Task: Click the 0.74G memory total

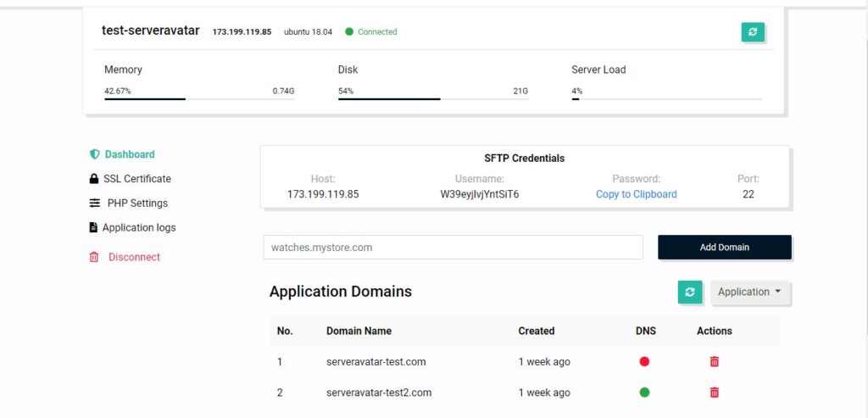Action: point(283,91)
